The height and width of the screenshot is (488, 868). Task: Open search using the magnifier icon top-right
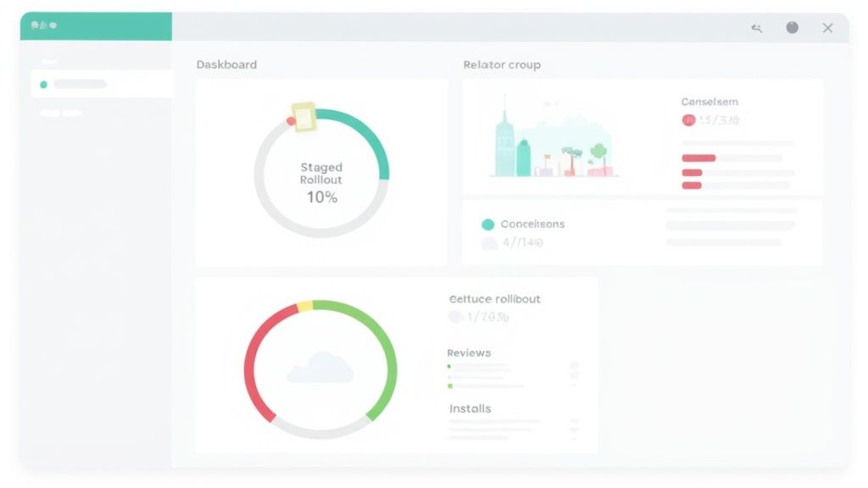(x=757, y=27)
